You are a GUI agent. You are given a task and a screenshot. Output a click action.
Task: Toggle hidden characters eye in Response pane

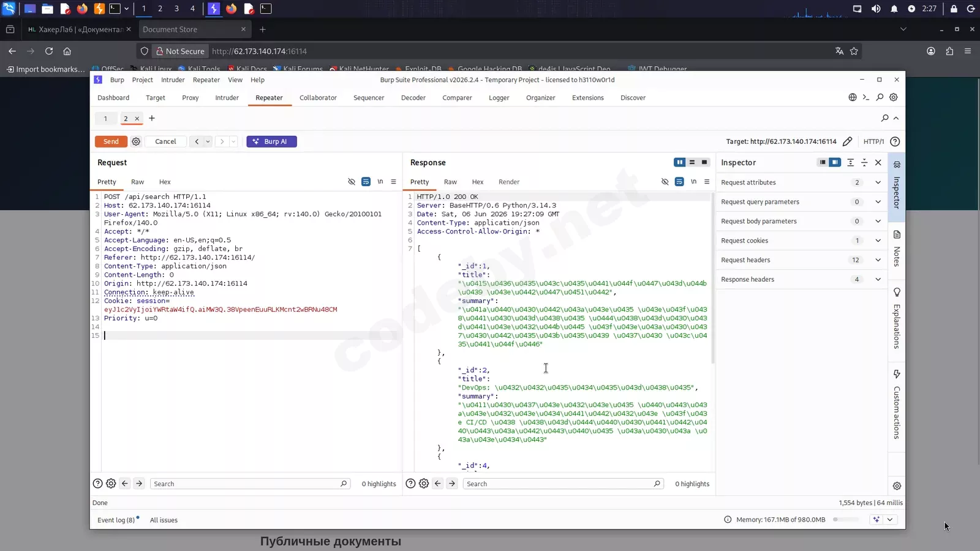(665, 182)
